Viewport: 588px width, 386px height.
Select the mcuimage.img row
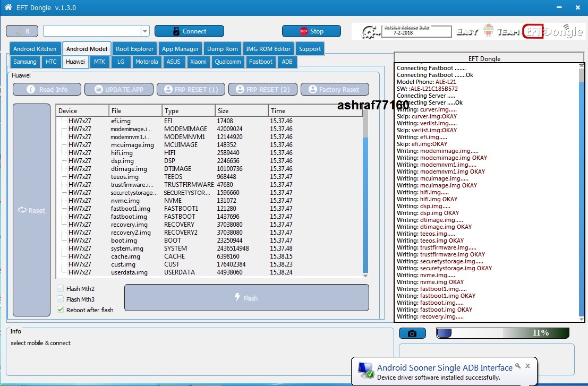[x=210, y=144]
